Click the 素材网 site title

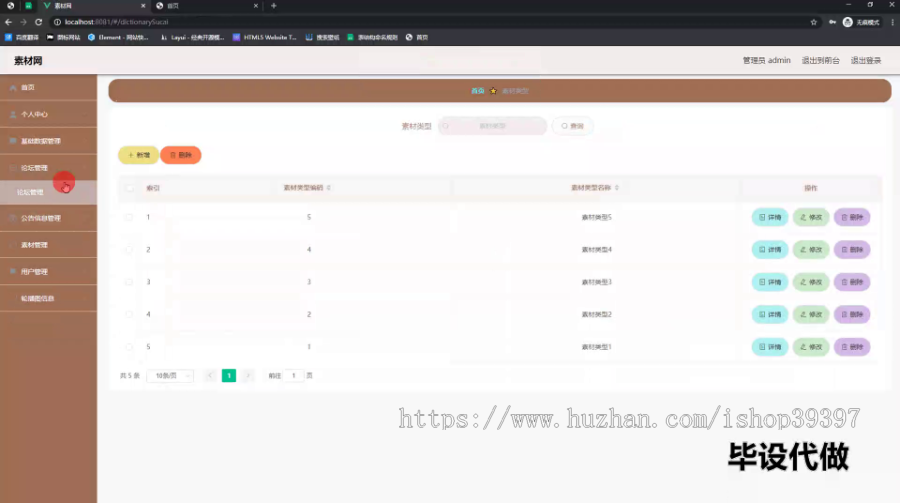click(28, 60)
